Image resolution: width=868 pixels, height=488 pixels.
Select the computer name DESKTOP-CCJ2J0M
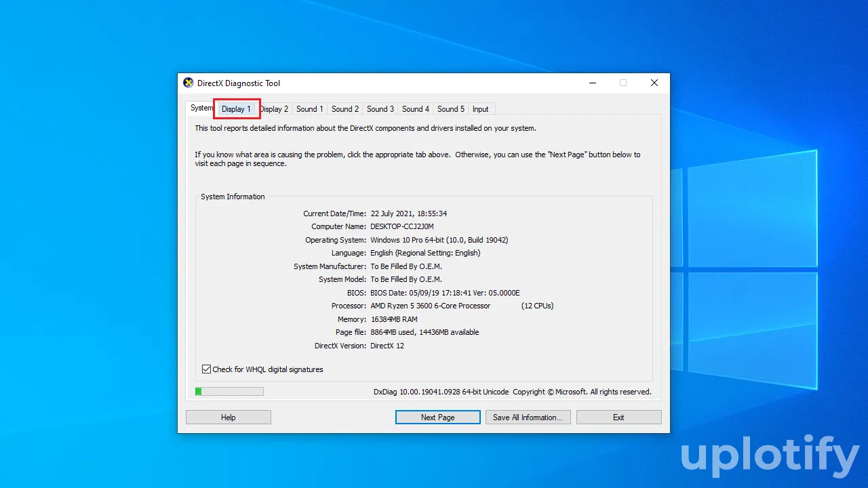(402, 226)
